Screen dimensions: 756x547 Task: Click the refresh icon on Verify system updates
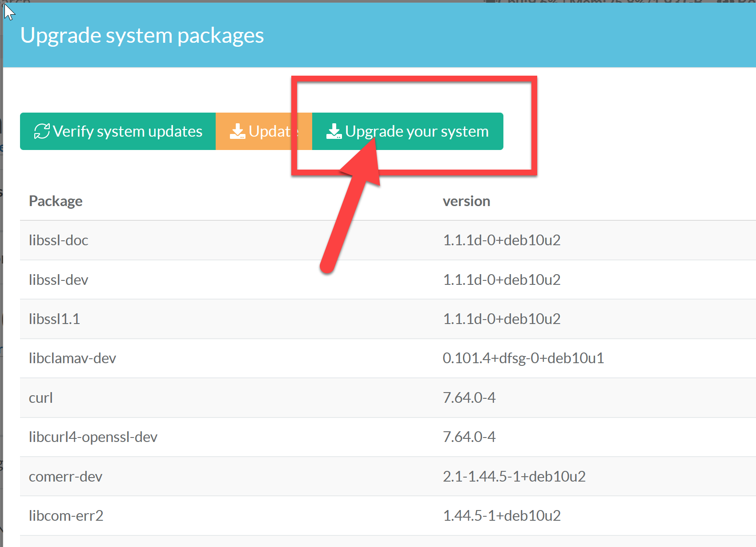pyautogui.click(x=42, y=131)
